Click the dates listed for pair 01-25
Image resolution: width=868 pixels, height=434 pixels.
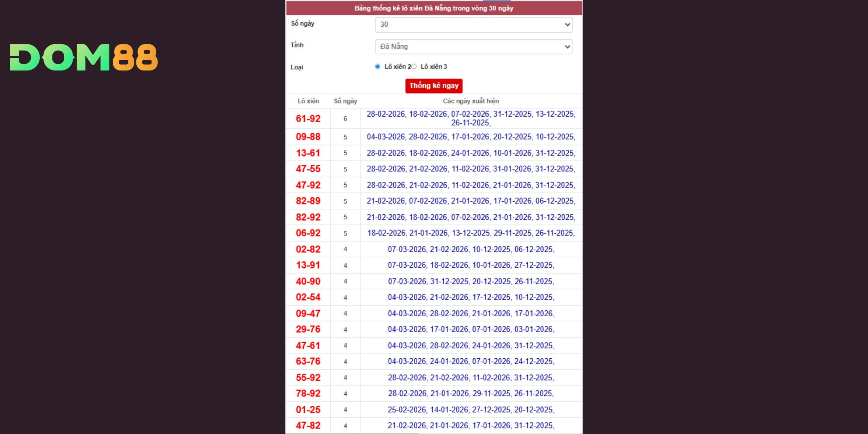[471, 410]
